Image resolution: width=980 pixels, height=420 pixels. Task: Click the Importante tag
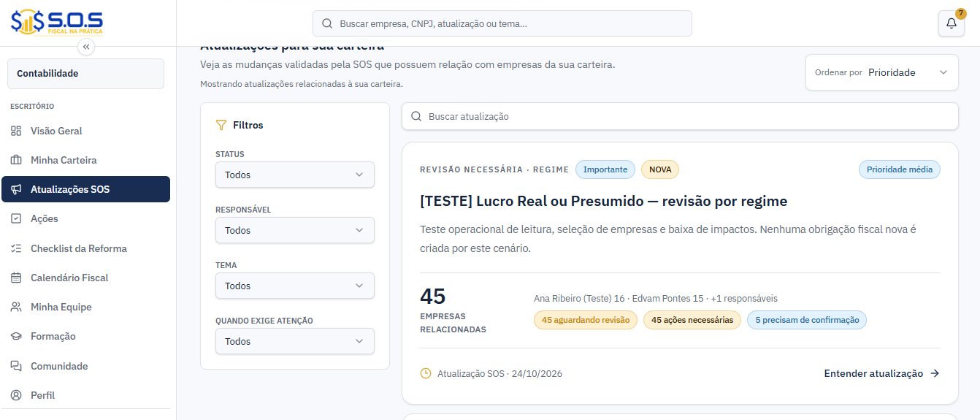[605, 169]
